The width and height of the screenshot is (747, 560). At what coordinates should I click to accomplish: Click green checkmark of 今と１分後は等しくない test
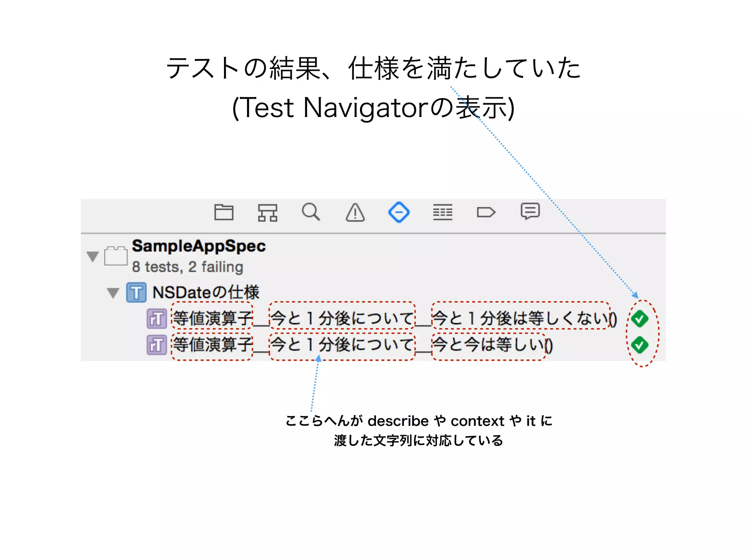coord(640,319)
